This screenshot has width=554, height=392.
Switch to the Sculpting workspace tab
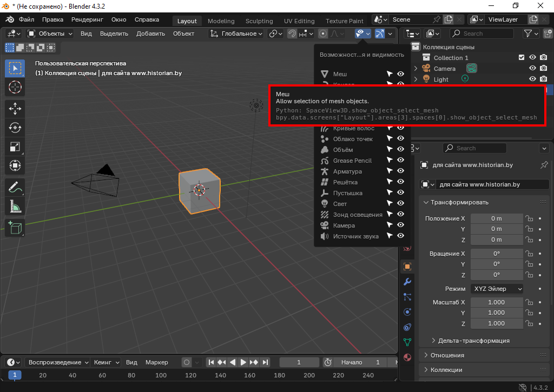pyautogui.click(x=259, y=21)
